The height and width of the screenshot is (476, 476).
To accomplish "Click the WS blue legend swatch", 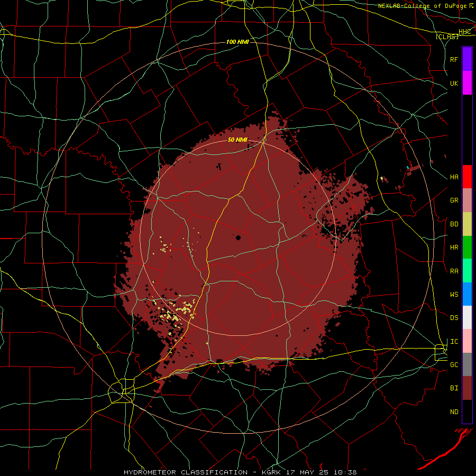I will click(467, 294).
